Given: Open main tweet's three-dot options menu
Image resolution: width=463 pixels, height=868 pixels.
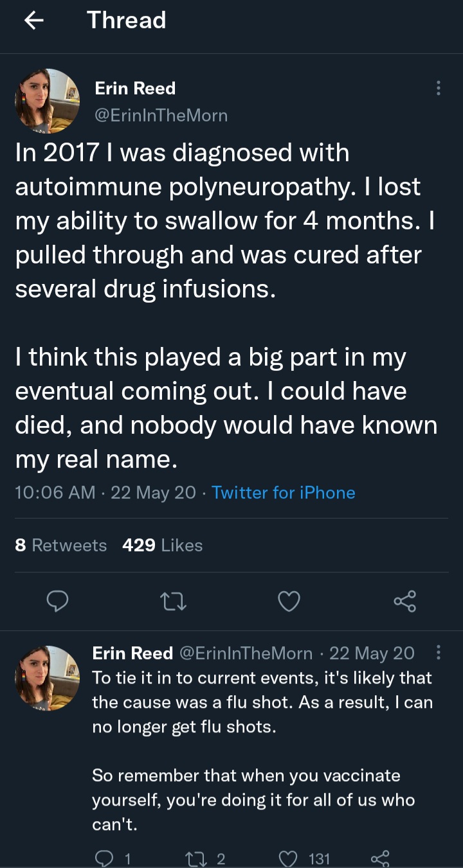Looking at the screenshot, I should [438, 89].
